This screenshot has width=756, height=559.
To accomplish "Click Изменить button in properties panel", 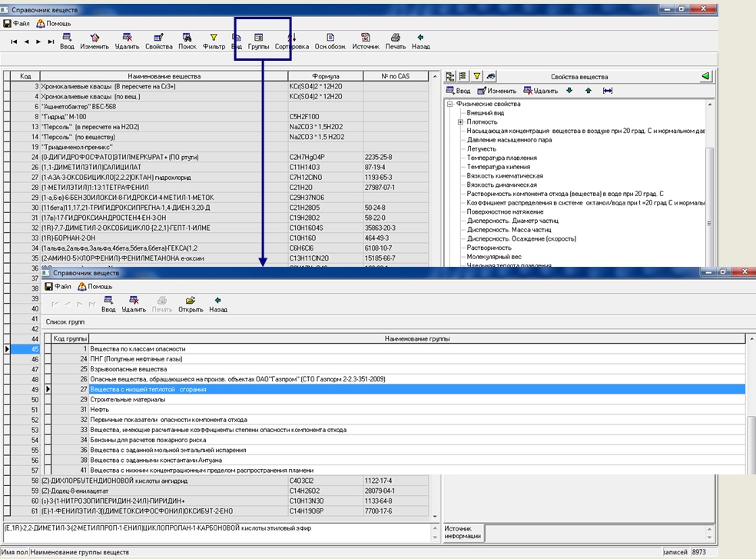I will [x=496, y=91].
